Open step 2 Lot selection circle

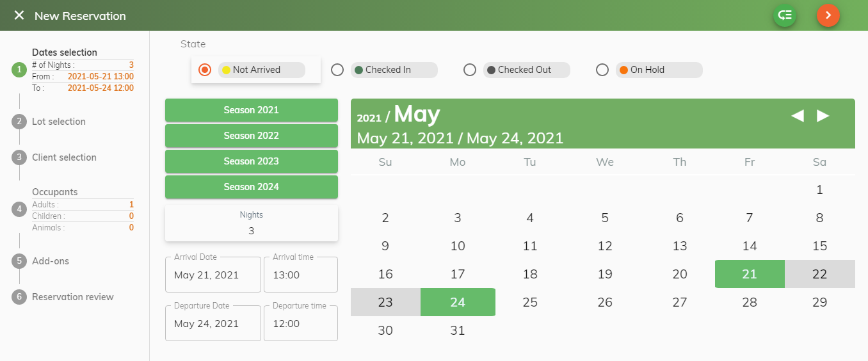[19, 122]
